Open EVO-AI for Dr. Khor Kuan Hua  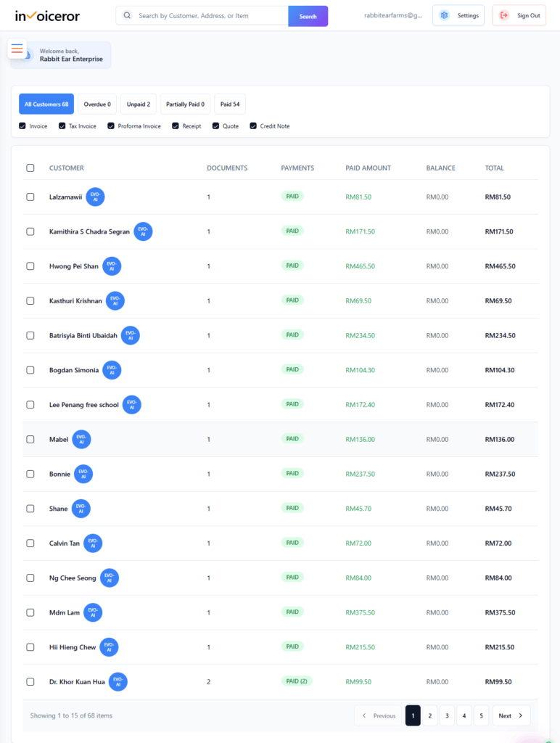click(118, 681)
